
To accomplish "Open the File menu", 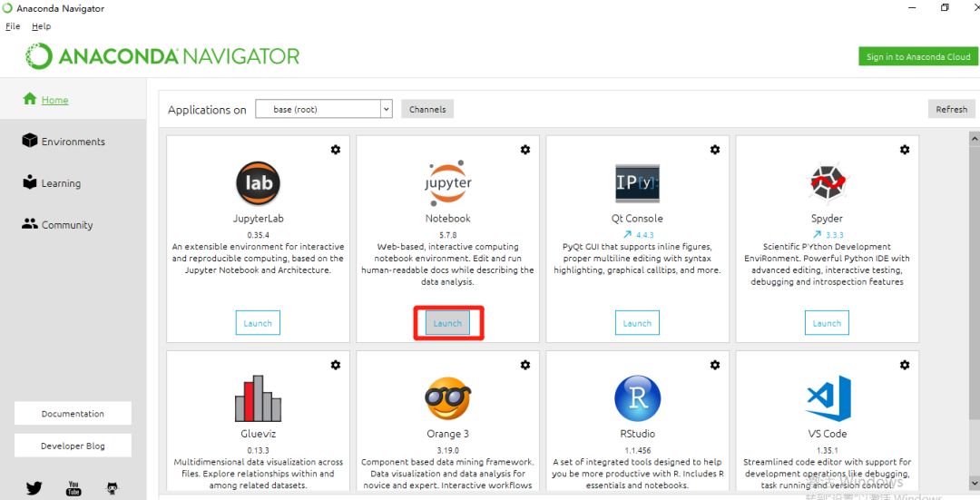I will coord(13,26).
